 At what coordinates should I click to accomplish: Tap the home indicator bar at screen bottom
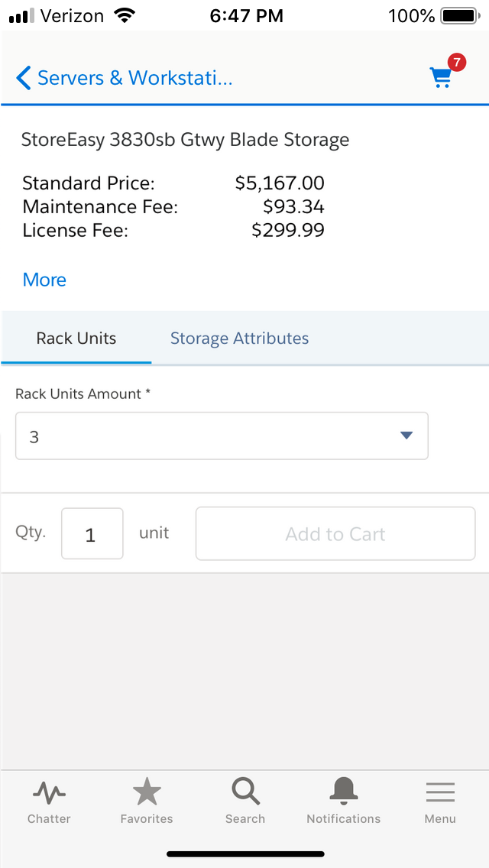tap(244, 853)
